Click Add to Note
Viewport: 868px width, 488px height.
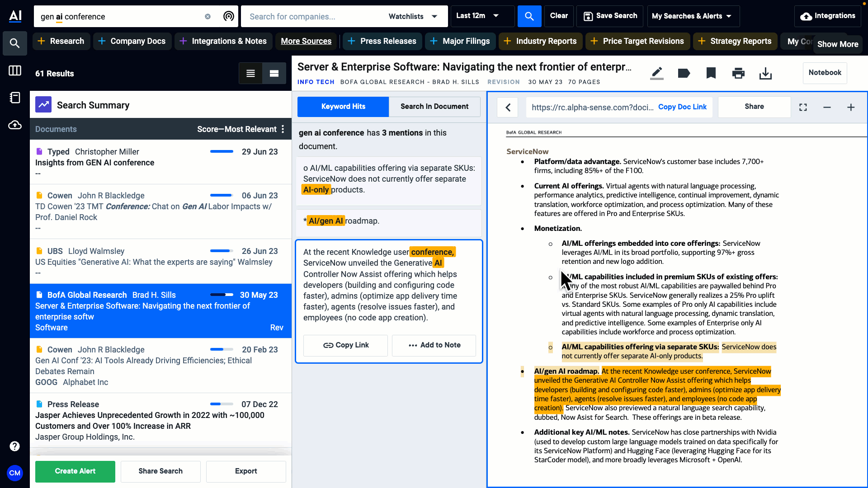(x=434, y=345)
